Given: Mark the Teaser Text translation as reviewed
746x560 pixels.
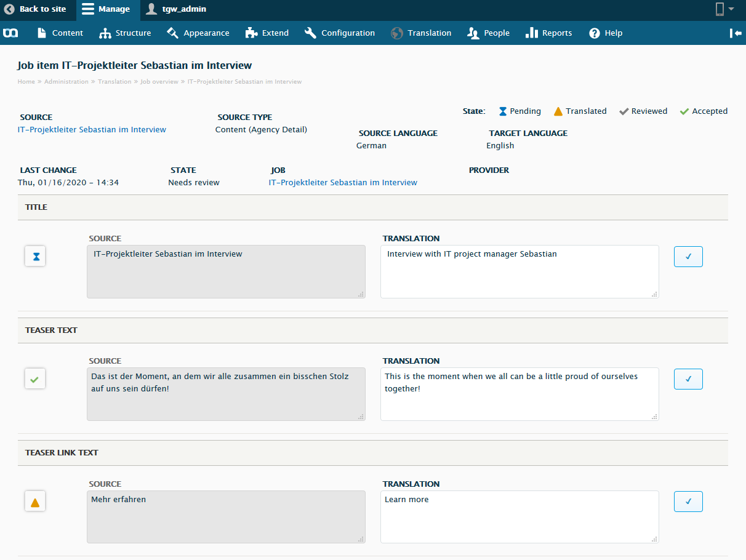Looking at the screenshot, I should point(688,379).
